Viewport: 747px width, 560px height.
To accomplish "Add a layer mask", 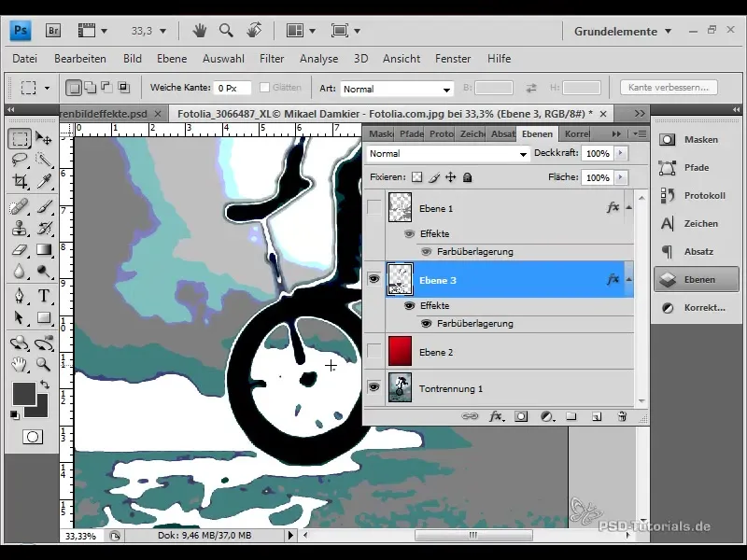I will pyautogui.click(x=521, y=416).
